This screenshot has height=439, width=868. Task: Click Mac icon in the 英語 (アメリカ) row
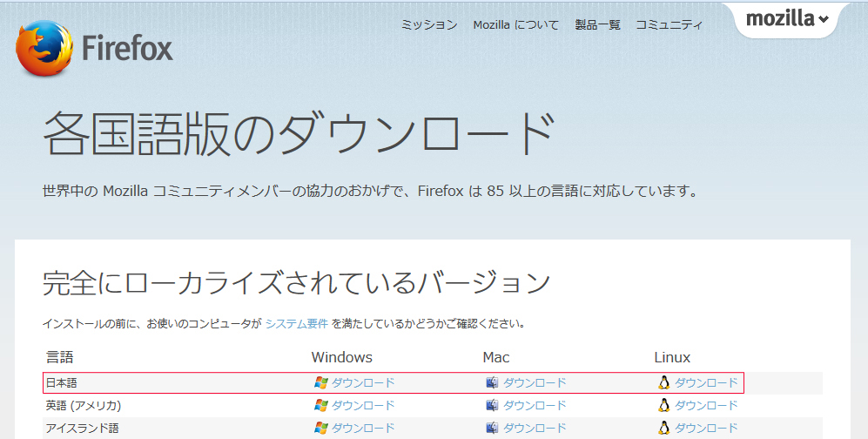(x=492, y=405)
